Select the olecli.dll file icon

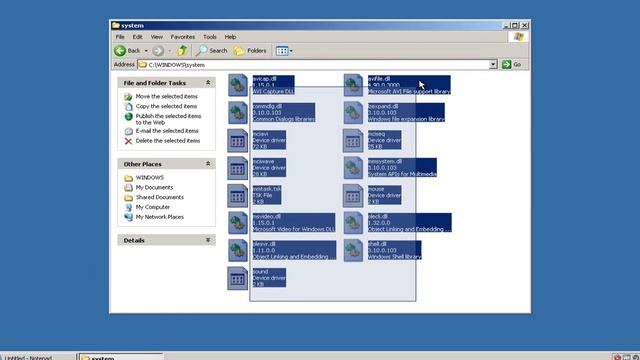[353, 223]
